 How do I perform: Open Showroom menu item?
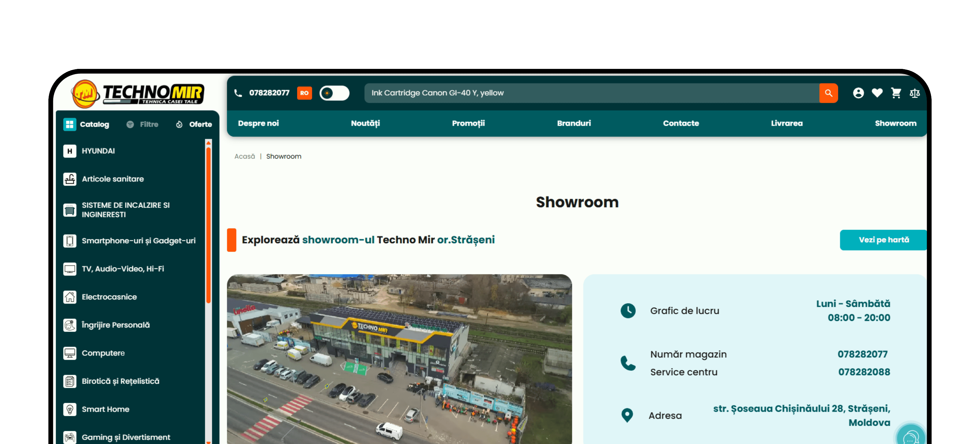pos(895,123)
